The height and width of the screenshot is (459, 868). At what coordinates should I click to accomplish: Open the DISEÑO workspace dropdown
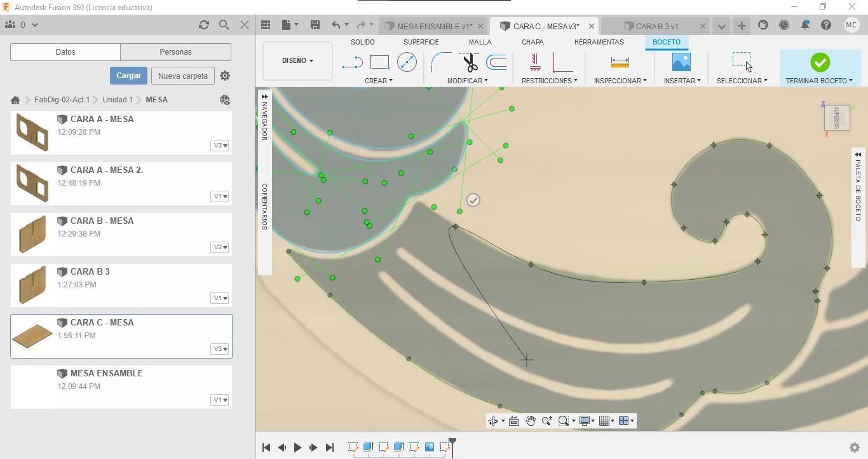coord(297,61)
